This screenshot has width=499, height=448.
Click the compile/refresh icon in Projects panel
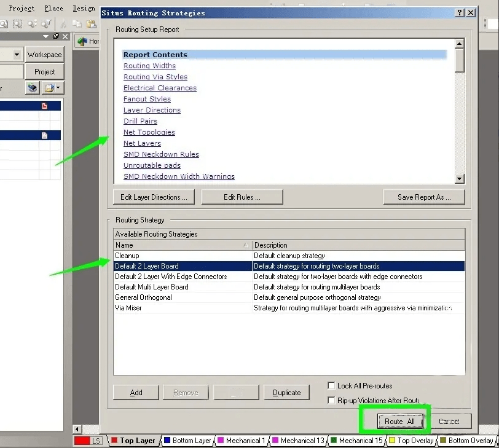(33, 88)
